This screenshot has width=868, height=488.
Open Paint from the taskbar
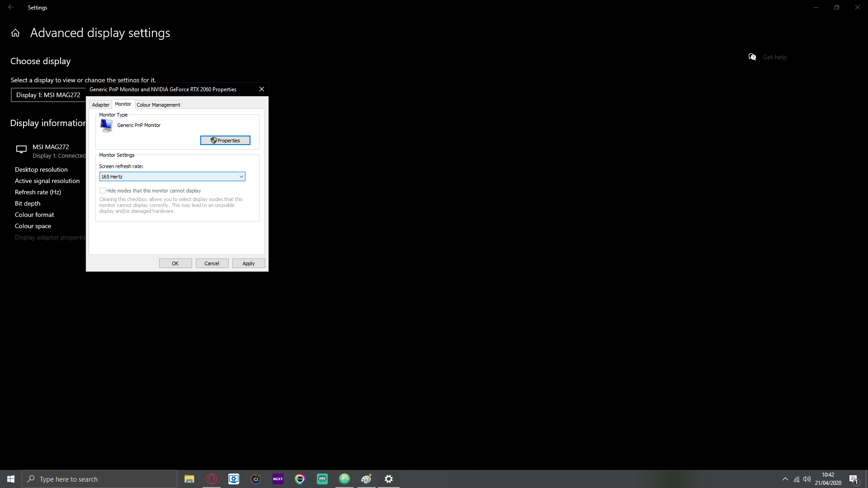click(x=366, y=479)
